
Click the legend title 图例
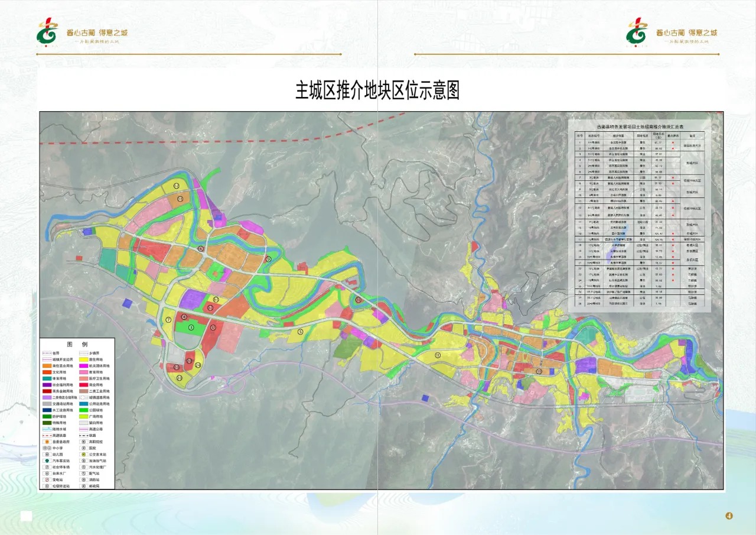77,344
